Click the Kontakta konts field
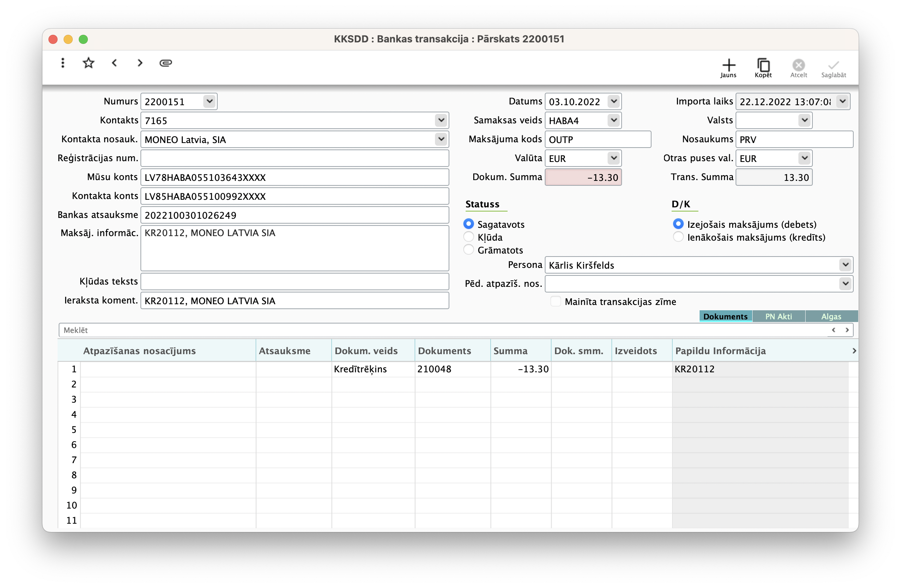Screen dimensions: 901x588 click(295, 196)
